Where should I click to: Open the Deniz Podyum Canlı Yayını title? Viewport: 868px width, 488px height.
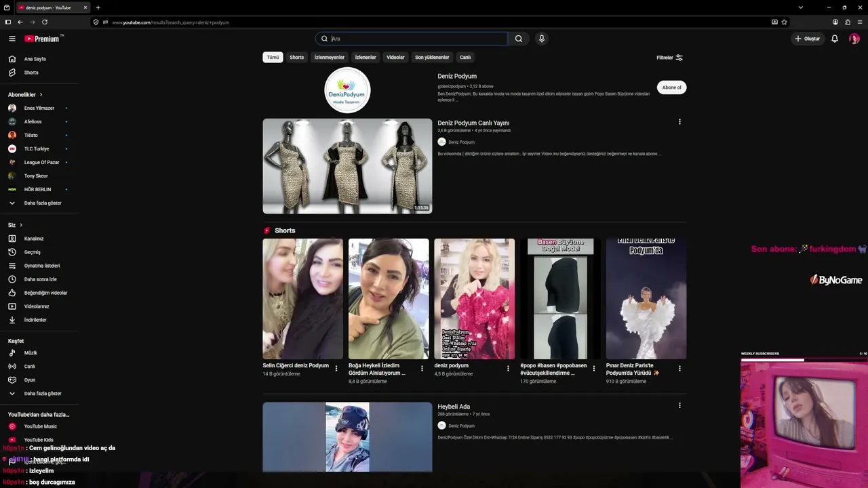click(473, 123)
